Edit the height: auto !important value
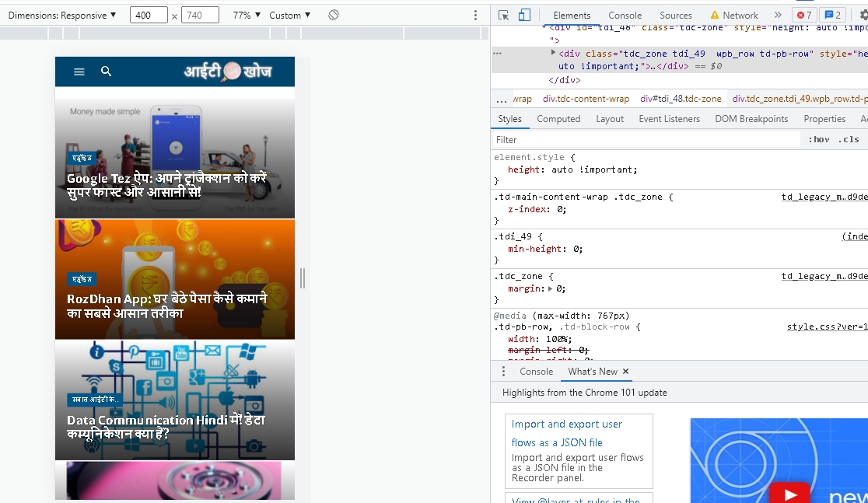Viewport: 868px width, 503px height. pos(594,170)
